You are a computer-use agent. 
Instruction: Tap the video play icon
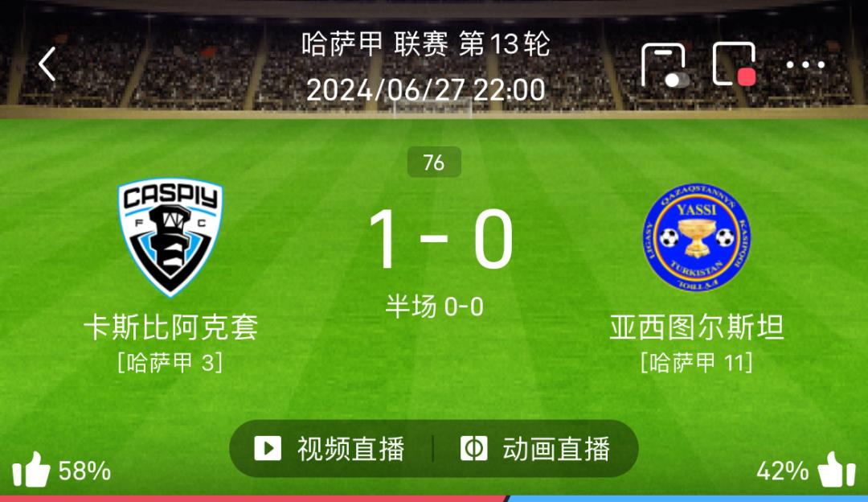coord(268,448)
